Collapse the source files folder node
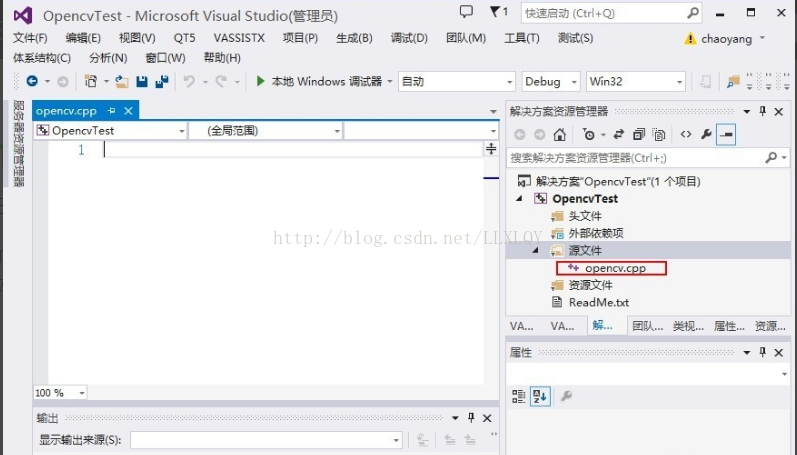797x455 pixels. point(535,250)
